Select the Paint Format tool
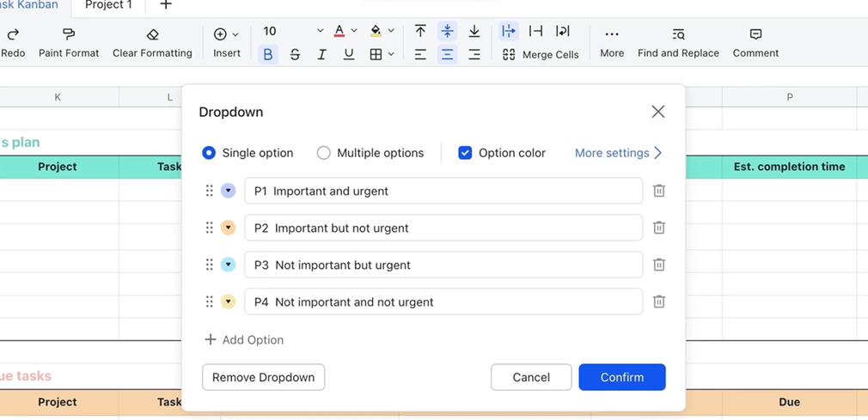Image resolution: width=868 pixels, height=420 pixels. tap(69, 34)
